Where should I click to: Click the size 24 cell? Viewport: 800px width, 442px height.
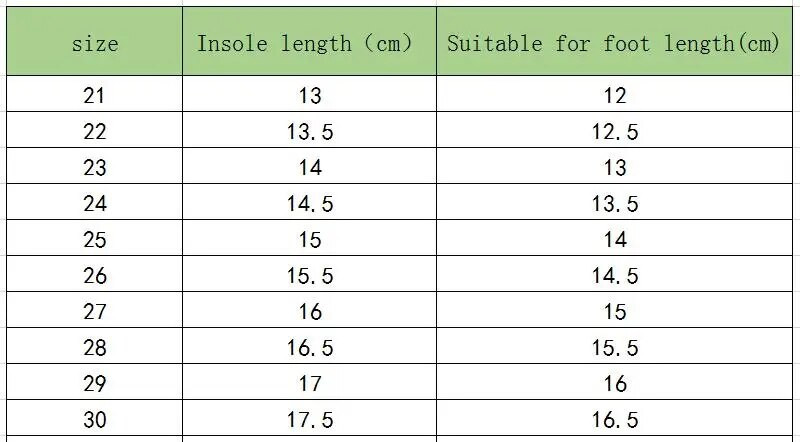(x=95, y=204)
